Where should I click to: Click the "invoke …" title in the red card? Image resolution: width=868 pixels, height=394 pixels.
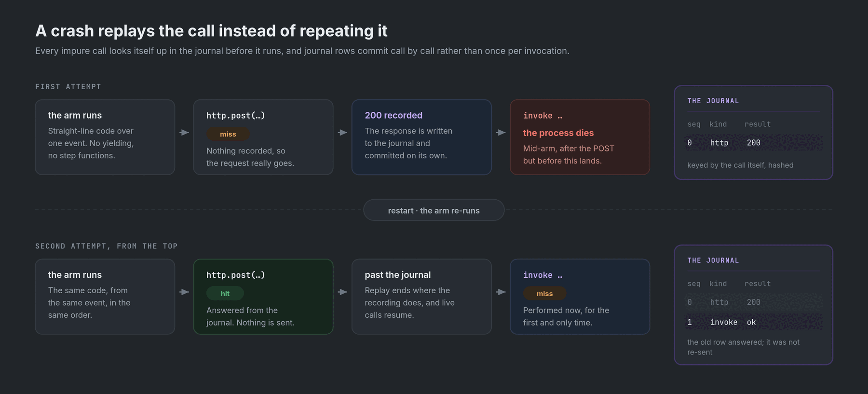click(x=542, y=116)
